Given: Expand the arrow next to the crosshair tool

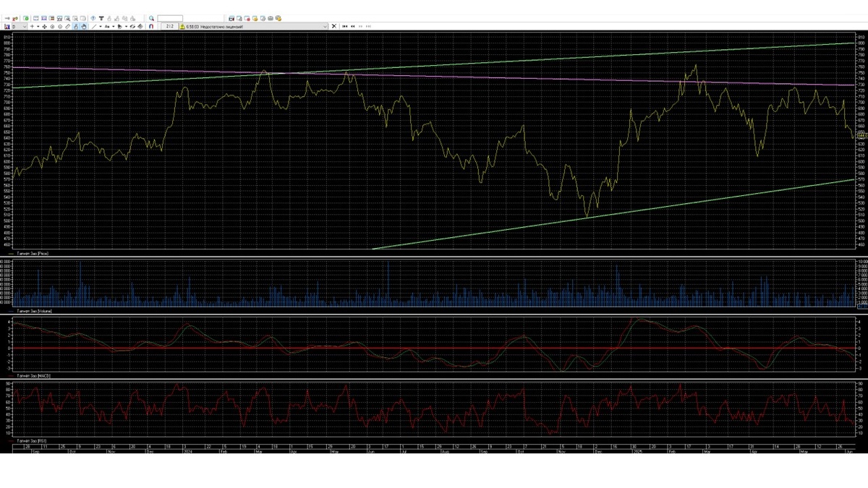Looking at the screenshot, I should coord(38,26).
